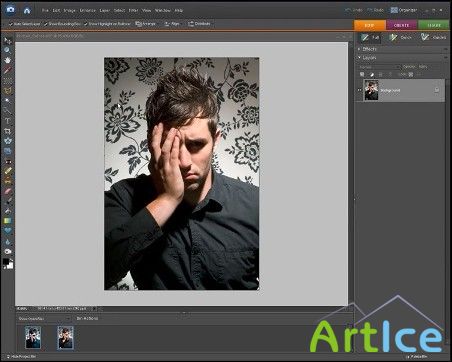Open the Image menu
Viewport: 452px width, 362px height.
(69, 10)
